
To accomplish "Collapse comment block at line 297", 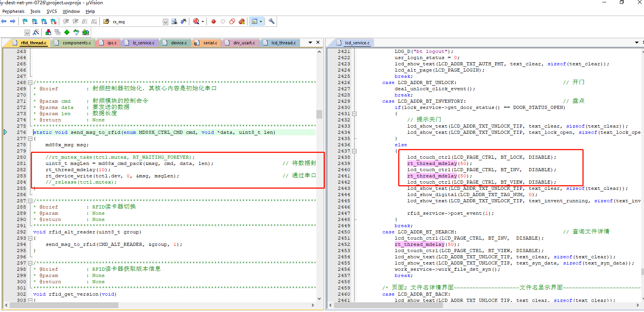I will point(30,263).
